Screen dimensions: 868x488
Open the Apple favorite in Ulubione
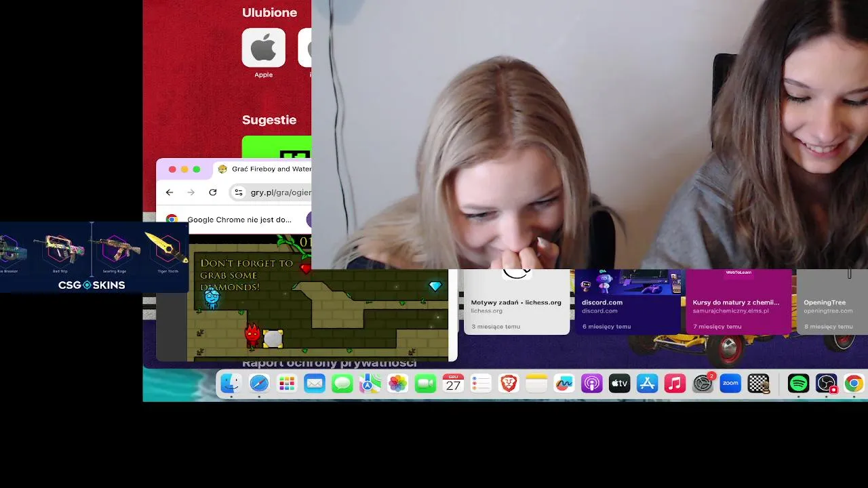click(264, 53)
